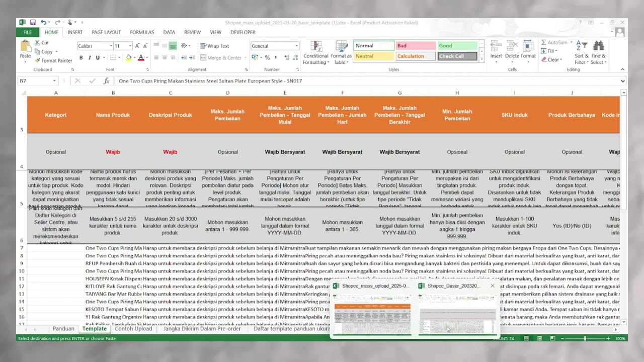Expand the formula bar

[623, 81]
